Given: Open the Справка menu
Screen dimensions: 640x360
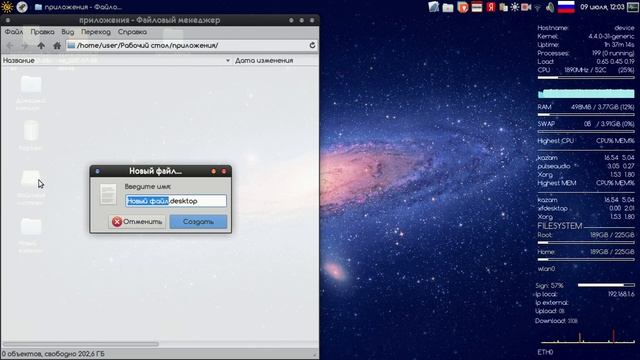Looking at the screenshot, I should (x=132, y=32).
